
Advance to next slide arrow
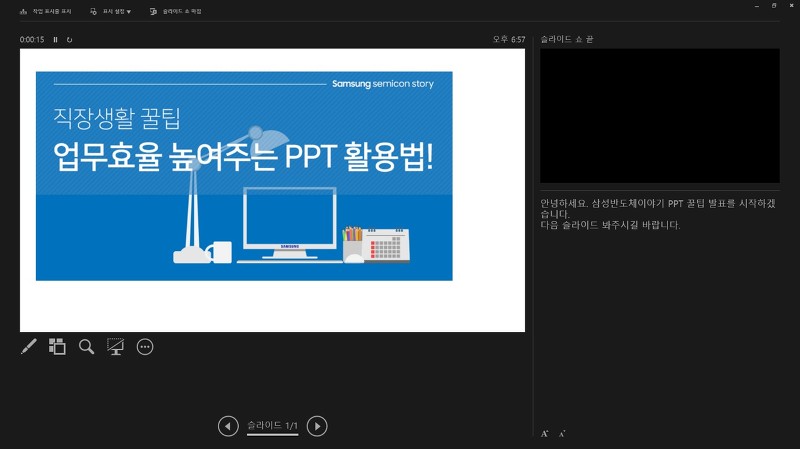tap(317, 426)
